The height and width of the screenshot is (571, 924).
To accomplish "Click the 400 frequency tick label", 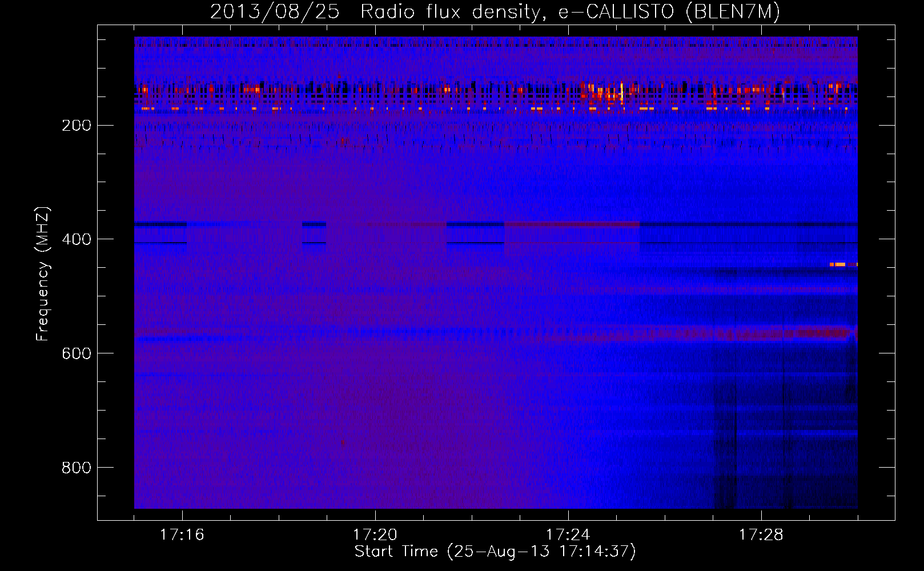I will point(77,239).
